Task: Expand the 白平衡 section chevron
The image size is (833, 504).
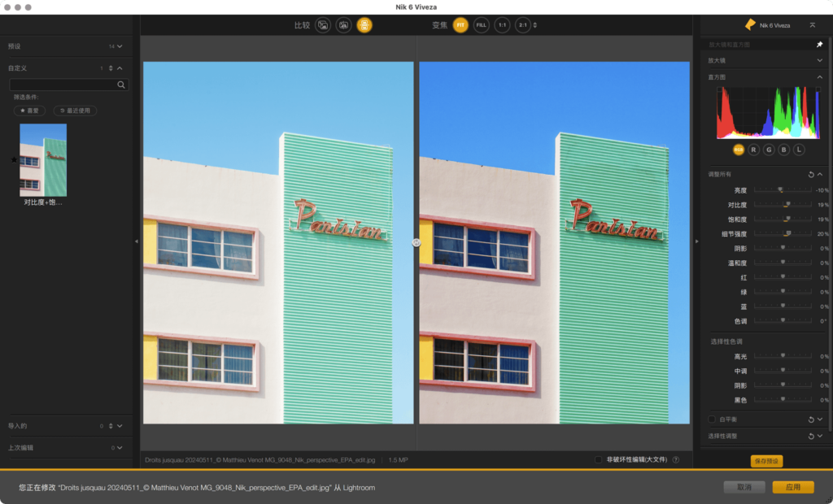Action: point(820,419)
